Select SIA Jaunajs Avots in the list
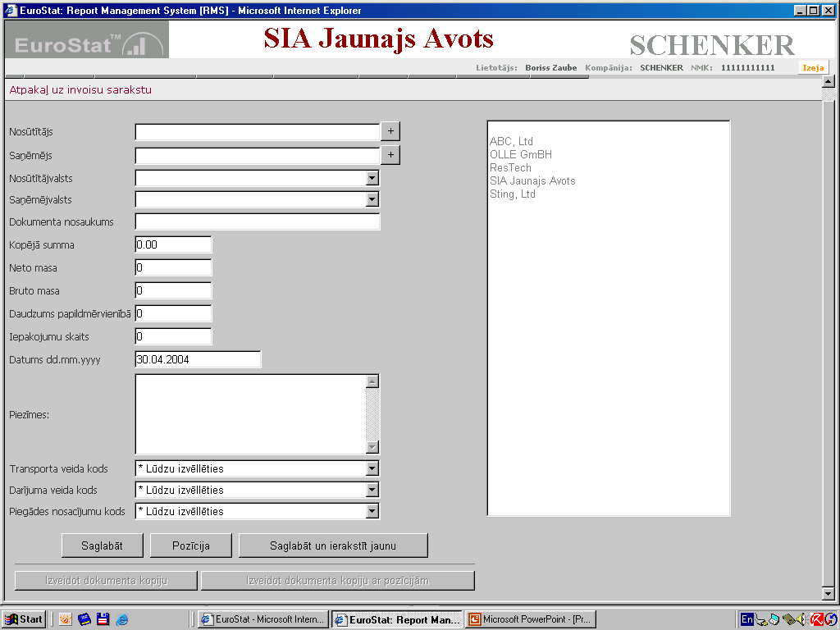 tap(532, 181)
